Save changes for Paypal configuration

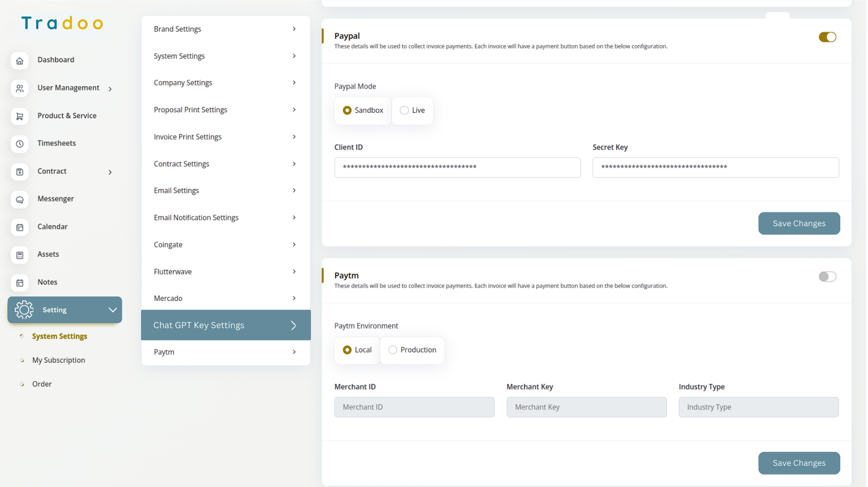799,223
